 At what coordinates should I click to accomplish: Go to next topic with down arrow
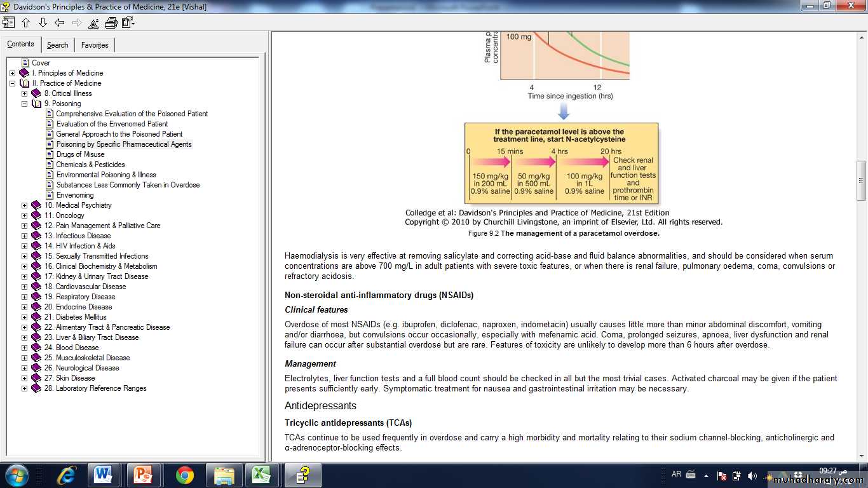coord(43,23)
